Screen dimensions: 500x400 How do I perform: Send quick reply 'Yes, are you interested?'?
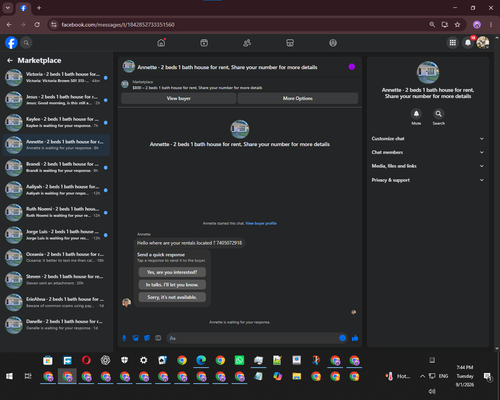click(x=172, y=272)
